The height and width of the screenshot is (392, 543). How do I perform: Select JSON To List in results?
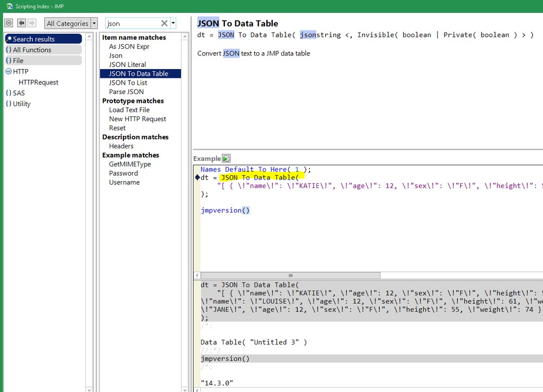tap(128, 83)
